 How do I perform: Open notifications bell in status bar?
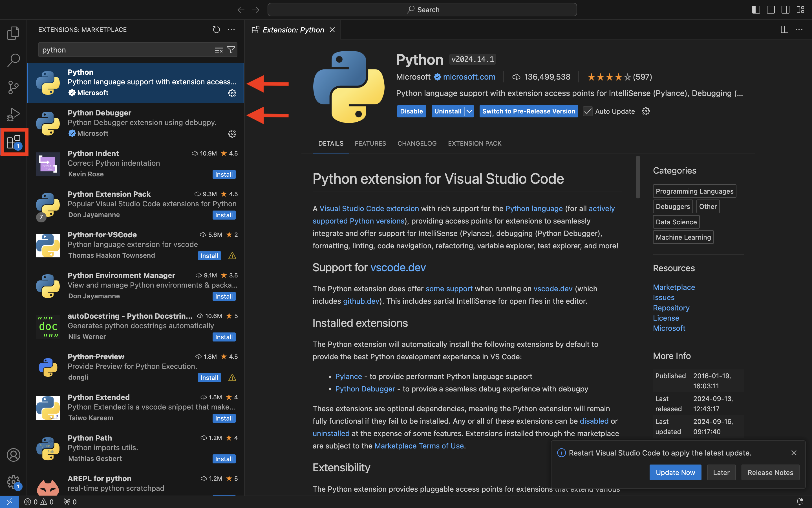pos(800,502)
